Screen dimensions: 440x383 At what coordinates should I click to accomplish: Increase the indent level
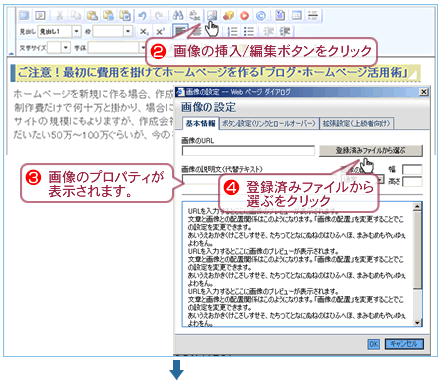click(x=285, y=31)
